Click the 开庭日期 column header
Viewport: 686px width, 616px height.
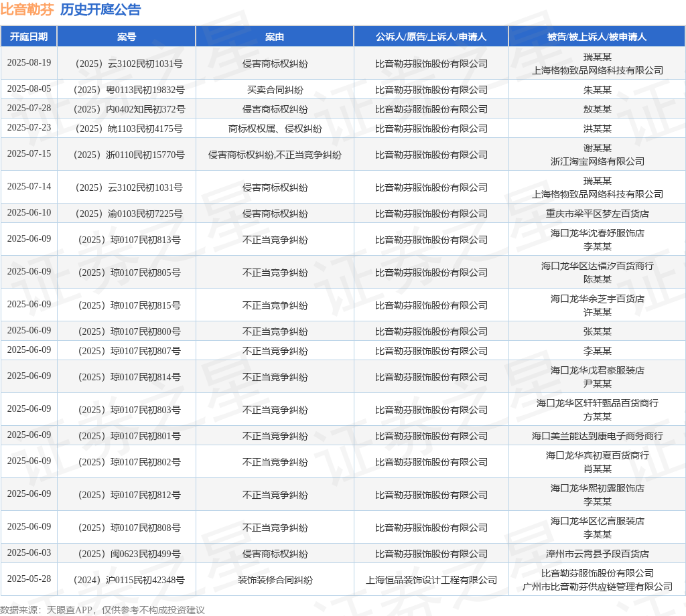tap(29, 37)
